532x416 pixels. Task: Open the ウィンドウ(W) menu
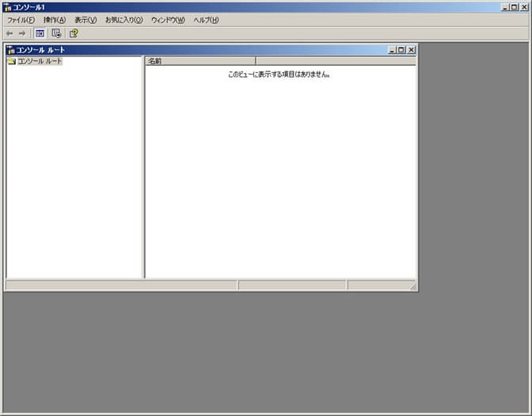click(x=168, y=20)
